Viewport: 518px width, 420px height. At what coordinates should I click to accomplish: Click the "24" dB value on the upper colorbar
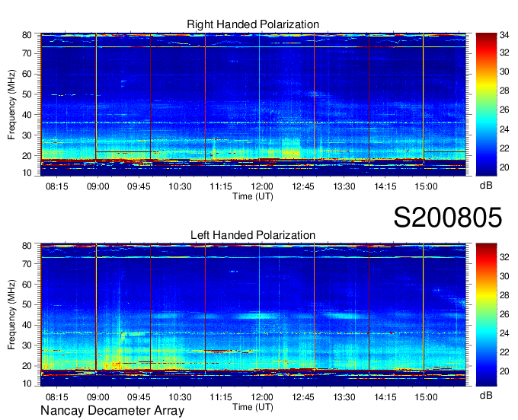point(504,129)
